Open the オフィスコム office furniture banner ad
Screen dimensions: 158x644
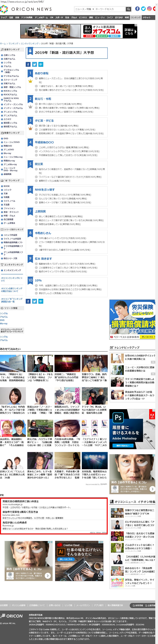[x=79, y=31]
